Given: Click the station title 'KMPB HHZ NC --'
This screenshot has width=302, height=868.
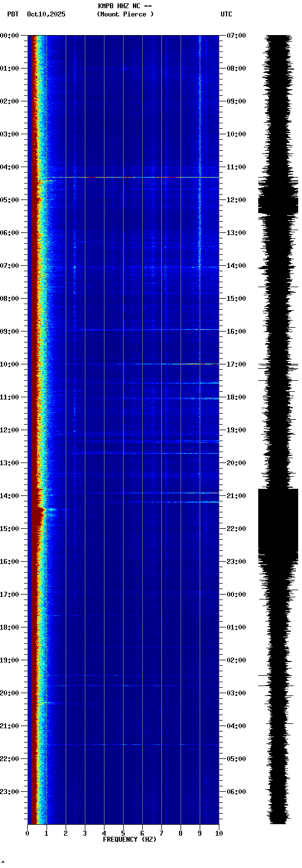Looking at the screenshot, I should coord(125,6).
